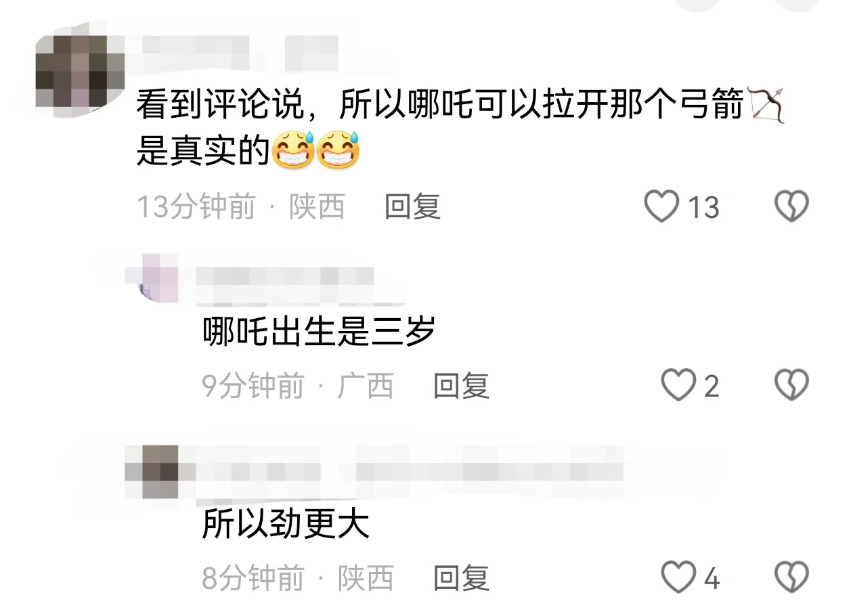Image resolution: width=853 pixels, height=616 pixels.
Task: Dislike the reply 所以劲更大
Action: pos(791,577)
